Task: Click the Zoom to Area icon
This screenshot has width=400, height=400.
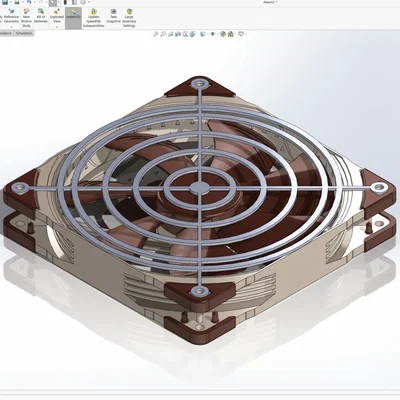Action: coord(163,34)
